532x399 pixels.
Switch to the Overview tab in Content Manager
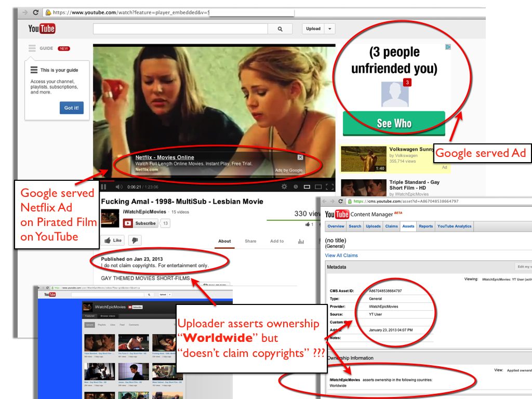[x=336, y=227]
